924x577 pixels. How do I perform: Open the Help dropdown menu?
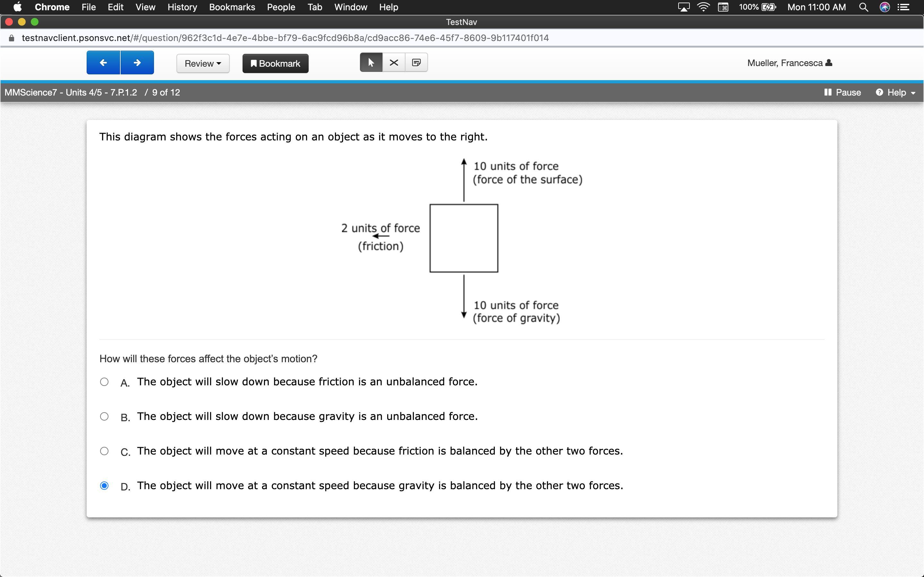895,92
